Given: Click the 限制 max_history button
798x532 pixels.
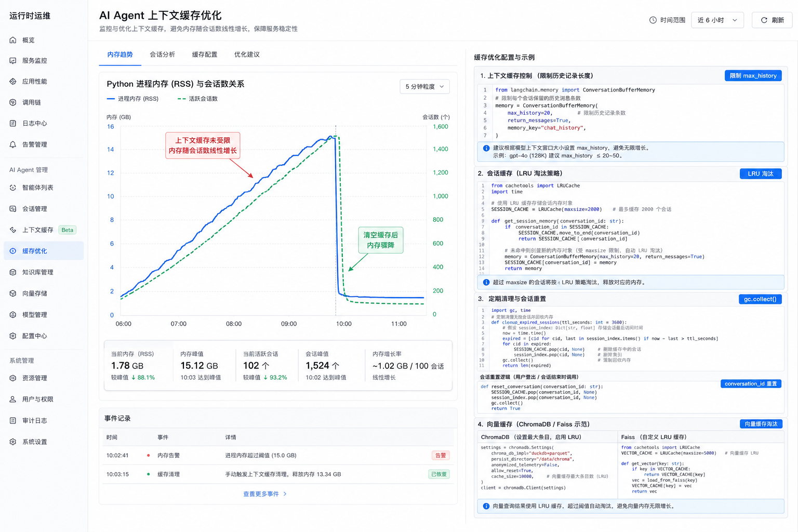Looking at the screenshot, I should [x=753, y=76].
